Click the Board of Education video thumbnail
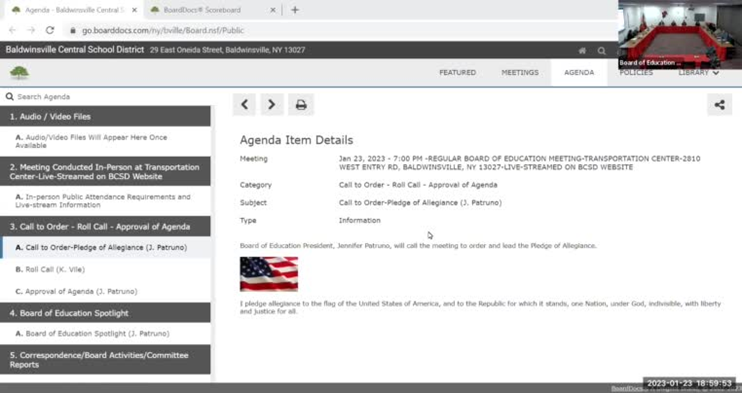The image size is (742, 393). [x=680, y=34]
